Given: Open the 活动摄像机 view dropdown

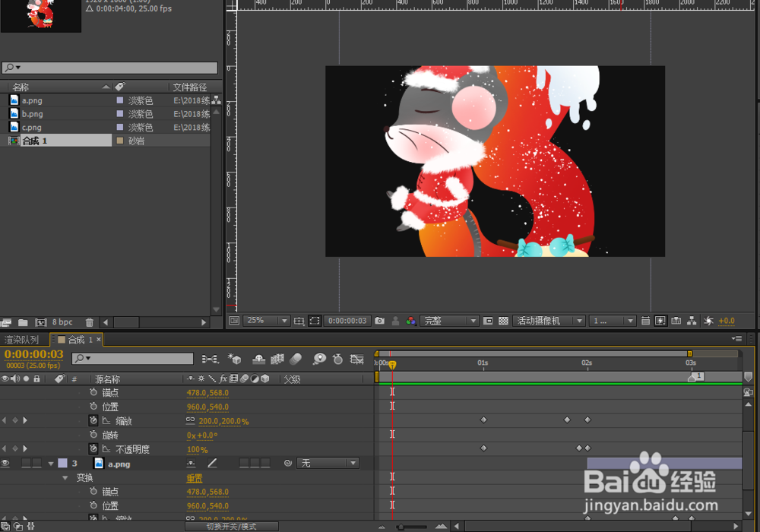Looking at the screenshot, I should (x=549, y=321).
